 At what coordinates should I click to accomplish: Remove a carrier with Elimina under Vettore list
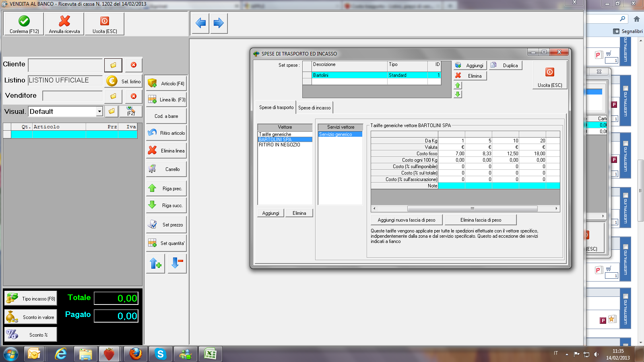coord(299,213)
